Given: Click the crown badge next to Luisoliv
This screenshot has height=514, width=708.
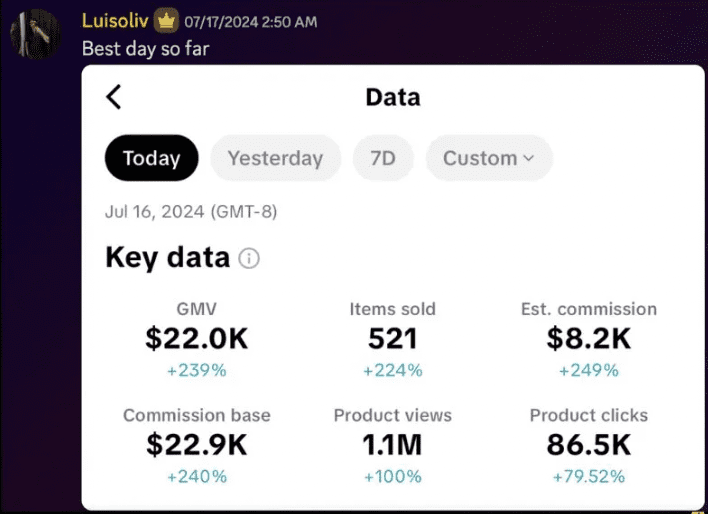Looking at the screenshot, I should point(167,21).
